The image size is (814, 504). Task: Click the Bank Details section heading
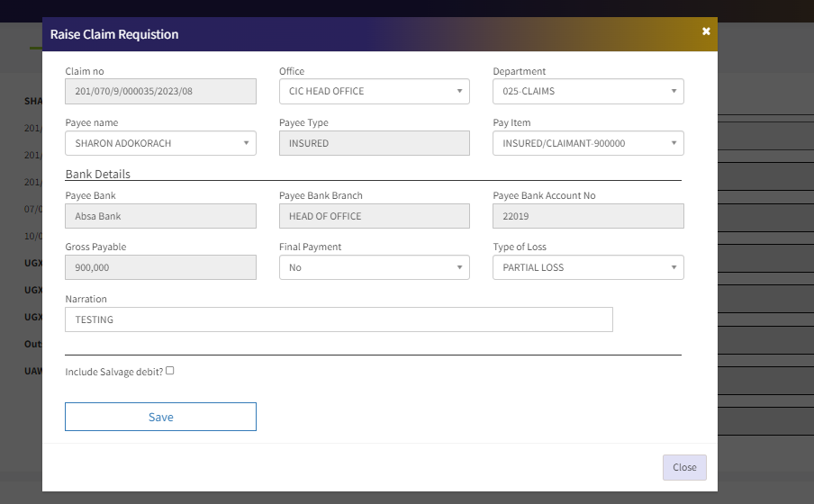(98, 174)
